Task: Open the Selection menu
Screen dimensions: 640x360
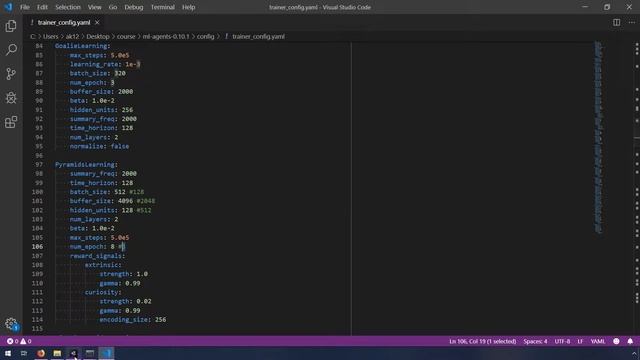Action: (68, 7)
